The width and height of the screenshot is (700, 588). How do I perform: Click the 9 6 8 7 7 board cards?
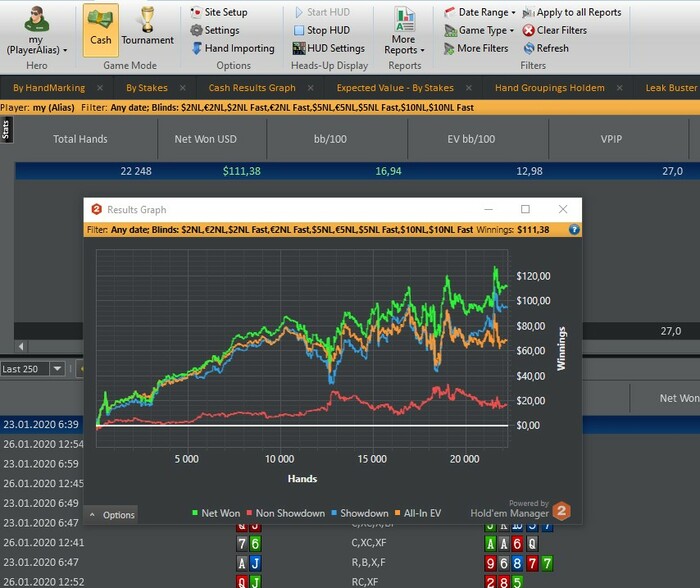(519, 563)
